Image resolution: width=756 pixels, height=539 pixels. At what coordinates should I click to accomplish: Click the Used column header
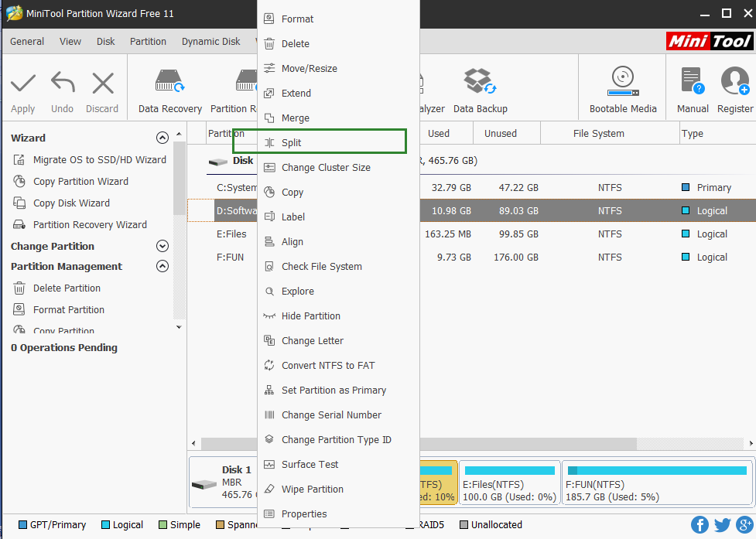[446, 134]
